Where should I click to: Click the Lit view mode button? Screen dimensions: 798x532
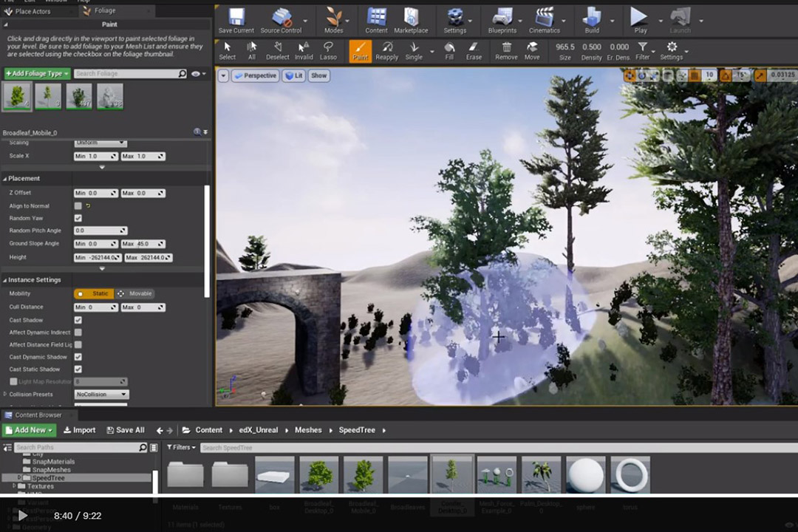coord(293,75)
